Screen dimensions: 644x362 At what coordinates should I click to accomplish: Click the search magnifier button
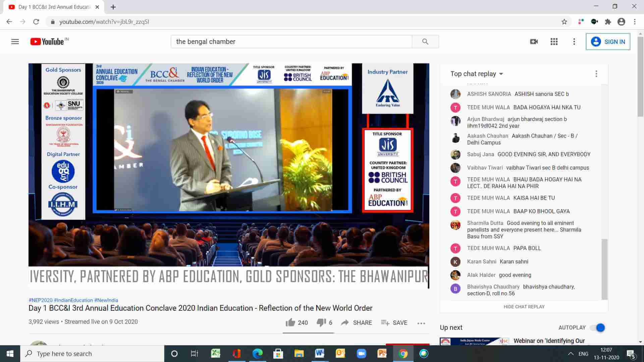(425, 42)
